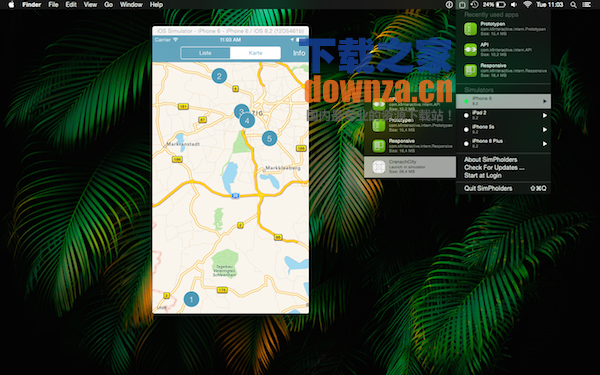Click the Wi-Fi status icon
This screenshot has height=375, width=600.
(527, 5)
